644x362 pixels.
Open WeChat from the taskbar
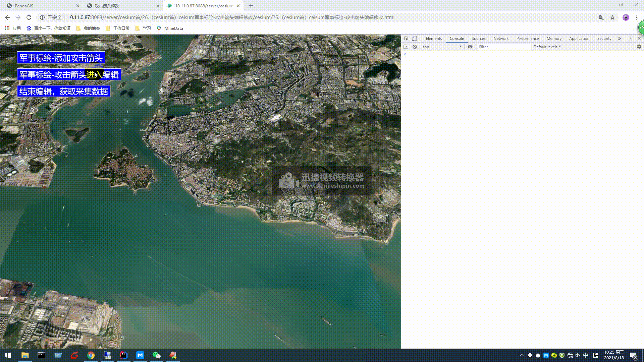tap(157, 355)
